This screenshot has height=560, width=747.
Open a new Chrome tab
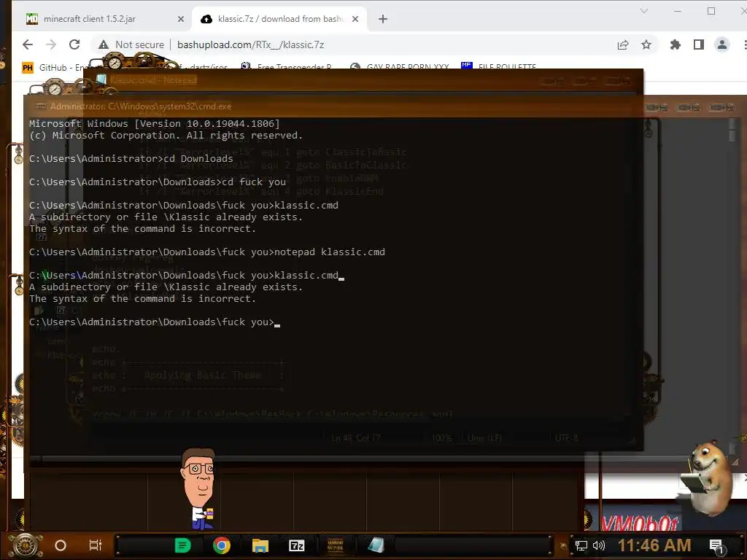click(x=382, y=19)
